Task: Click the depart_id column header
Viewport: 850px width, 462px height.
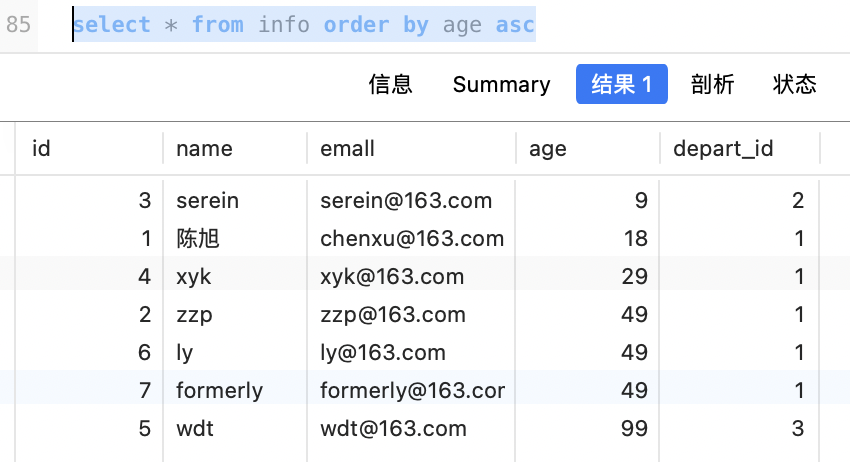Action: [723, 149]
